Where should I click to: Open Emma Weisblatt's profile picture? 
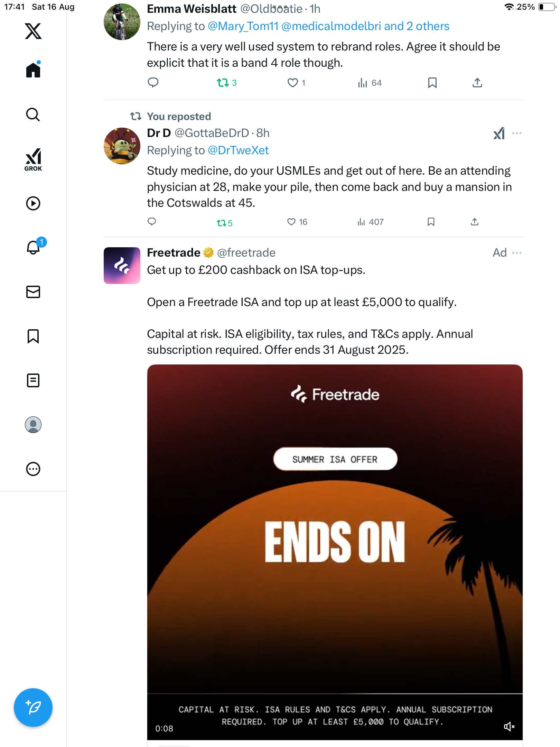click(x=122, y=22)
